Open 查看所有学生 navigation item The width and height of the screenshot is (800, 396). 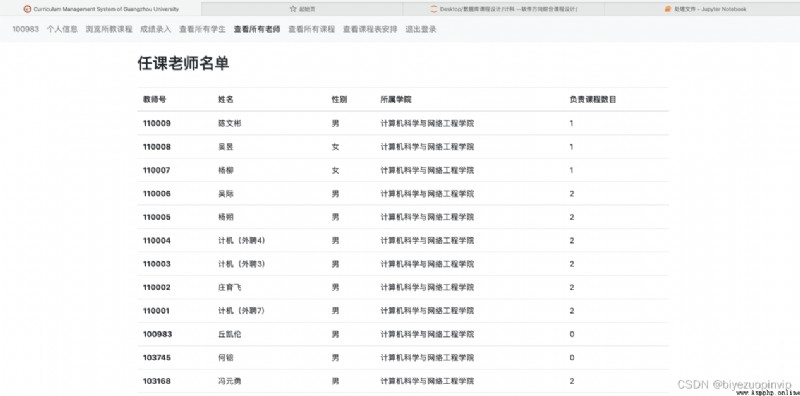point(202,29)
